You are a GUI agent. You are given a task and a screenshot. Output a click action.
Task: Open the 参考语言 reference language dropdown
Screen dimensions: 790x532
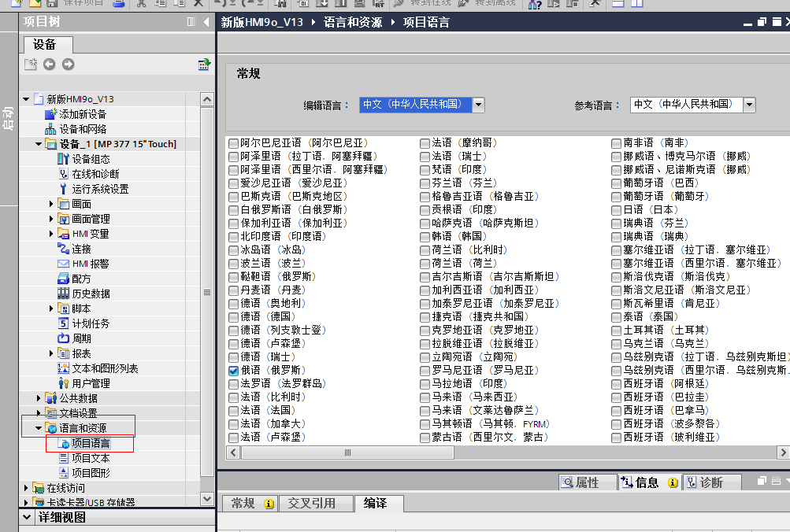coord(749,105)
